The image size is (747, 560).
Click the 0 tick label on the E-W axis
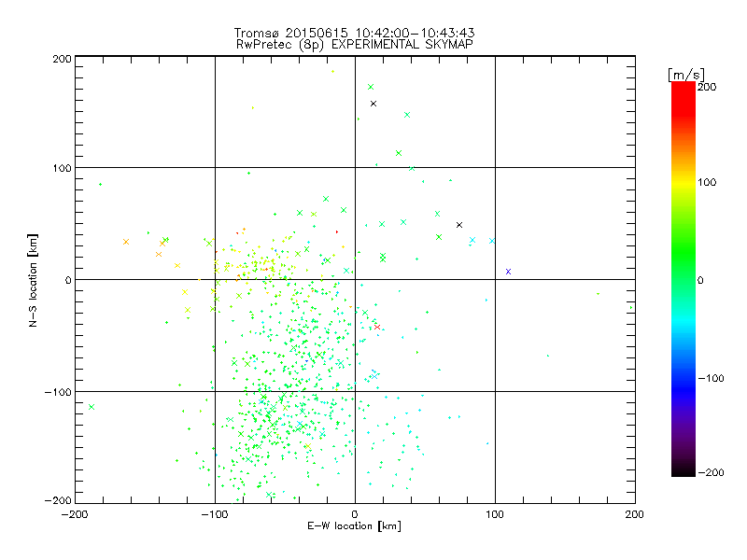click(x=355, y=514)
